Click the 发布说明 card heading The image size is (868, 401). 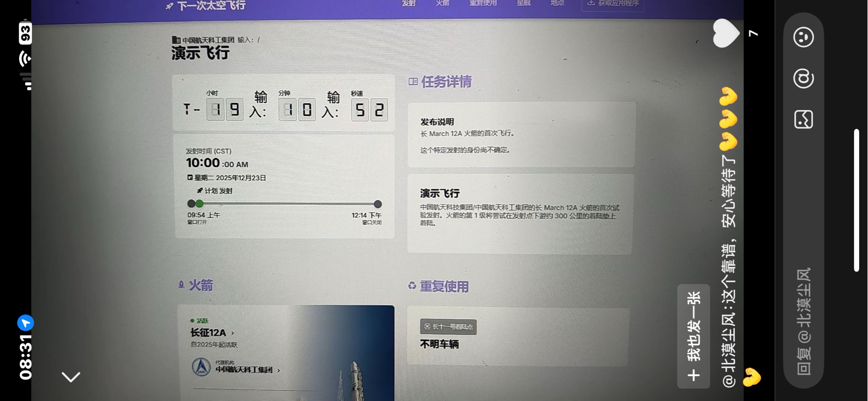[x=437, y=122]
